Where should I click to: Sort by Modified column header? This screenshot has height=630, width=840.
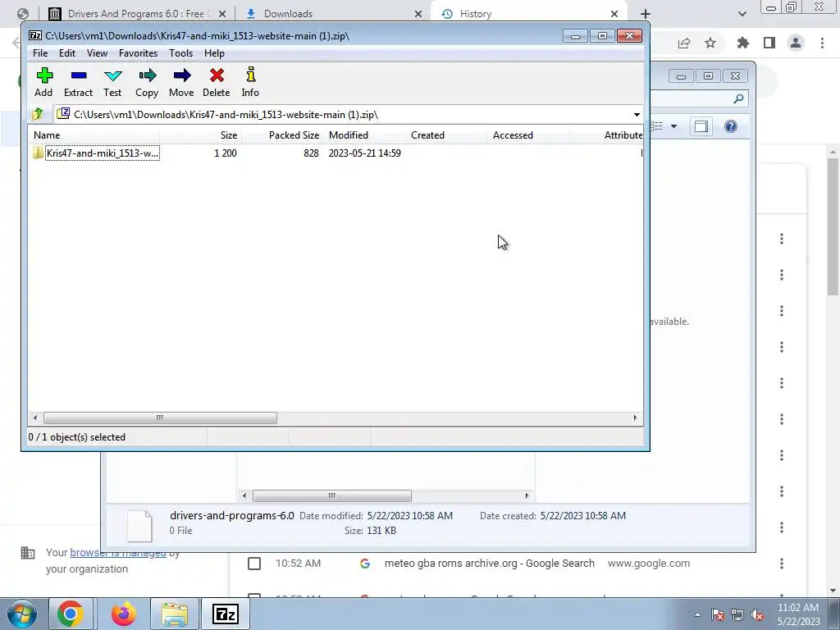[364, 135]
